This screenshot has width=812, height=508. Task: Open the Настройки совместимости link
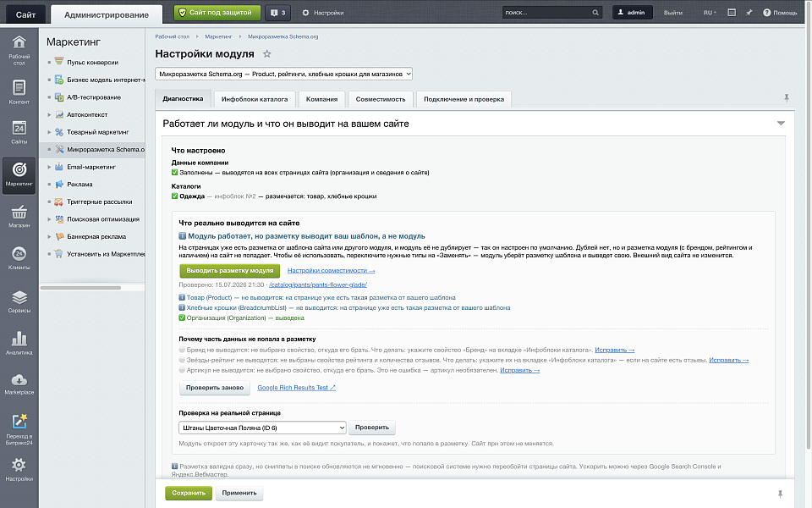tap(331, 271)
